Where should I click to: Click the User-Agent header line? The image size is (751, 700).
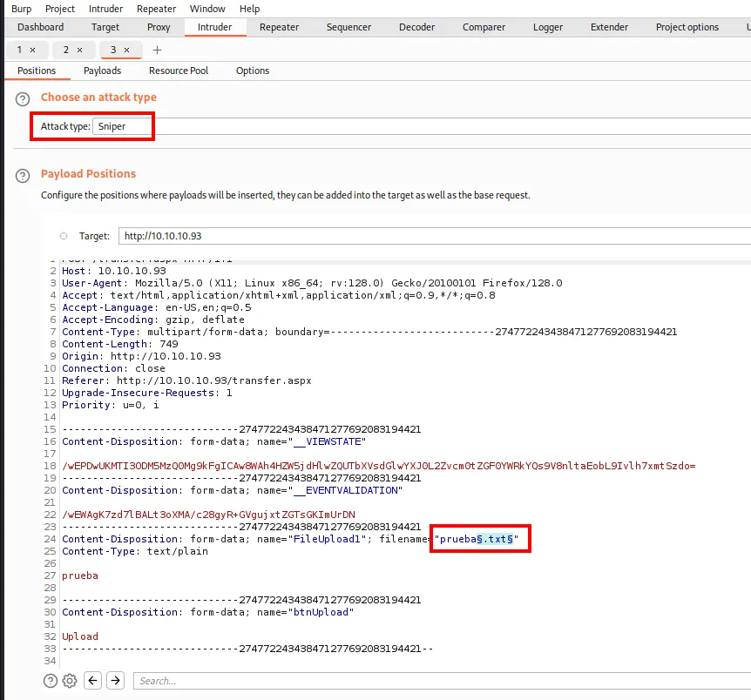[312, 283]
